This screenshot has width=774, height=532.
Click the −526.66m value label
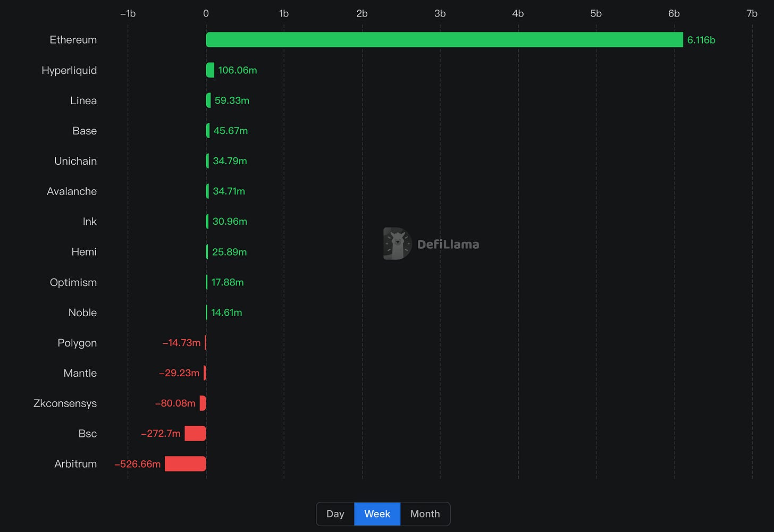click(137, 464)
